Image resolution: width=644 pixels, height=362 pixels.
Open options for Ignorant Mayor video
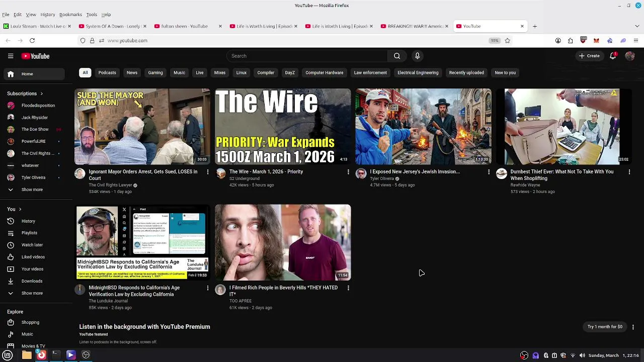(x=207, y=172)
